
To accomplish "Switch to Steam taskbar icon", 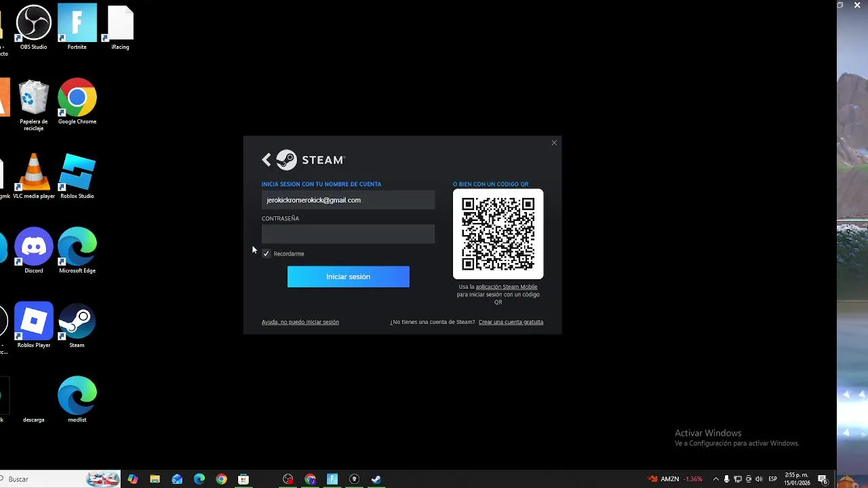I will pyautogui.click(x=376, y=479).
